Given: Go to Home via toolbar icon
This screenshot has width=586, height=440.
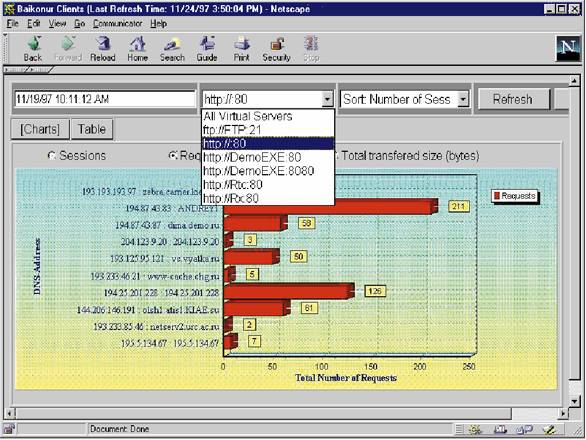Looking at the screenshot, I should [x=138, y=49].
